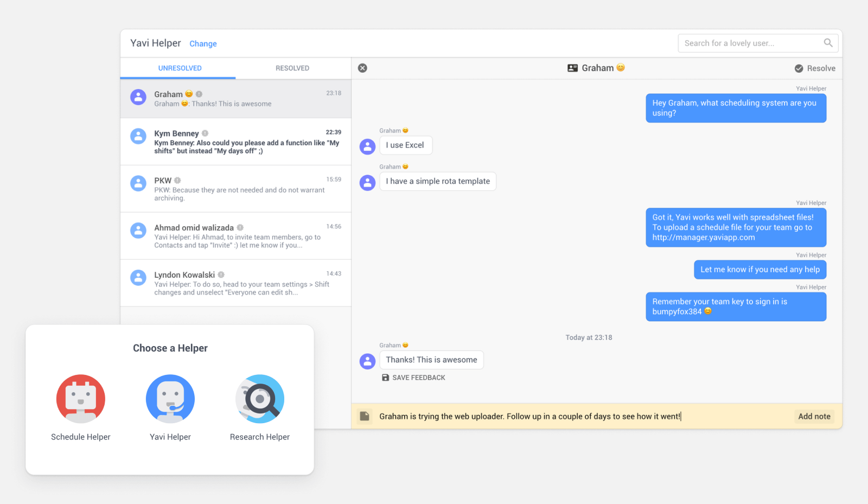868x504 pixels.
Task: Click Ahmad omid walizada's avatar icon
Action: click(138, 231)
